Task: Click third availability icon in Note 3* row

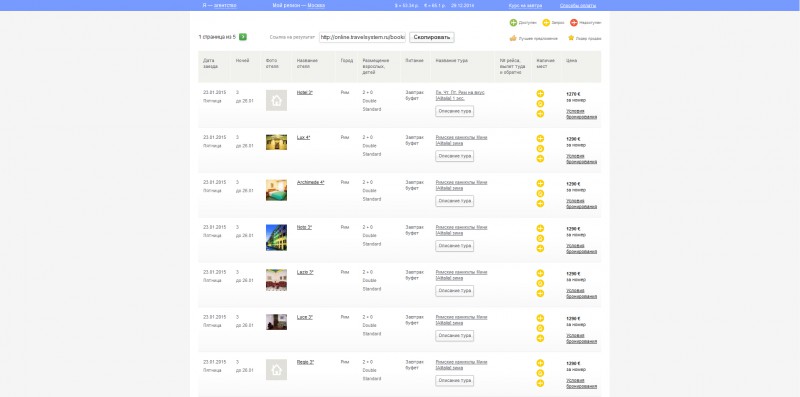Action: 540,249
